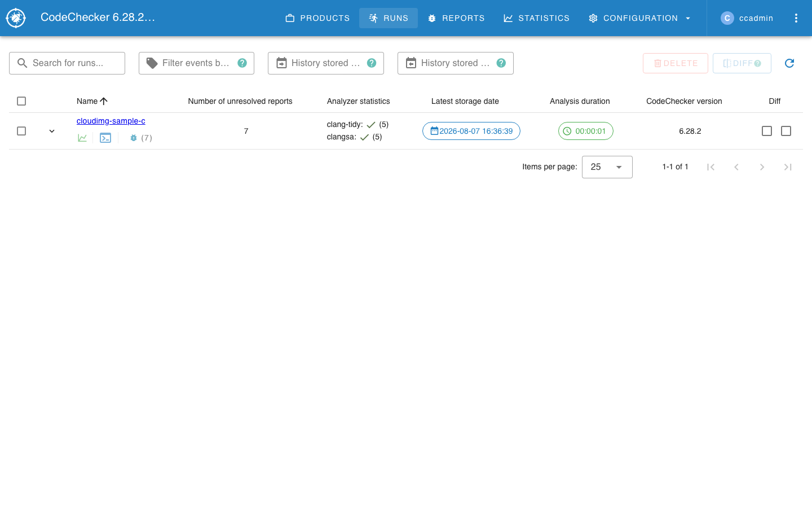The image size is (812, 508).
Task: Click the Analysis duration column header
Action: click(x=580, y=101)
